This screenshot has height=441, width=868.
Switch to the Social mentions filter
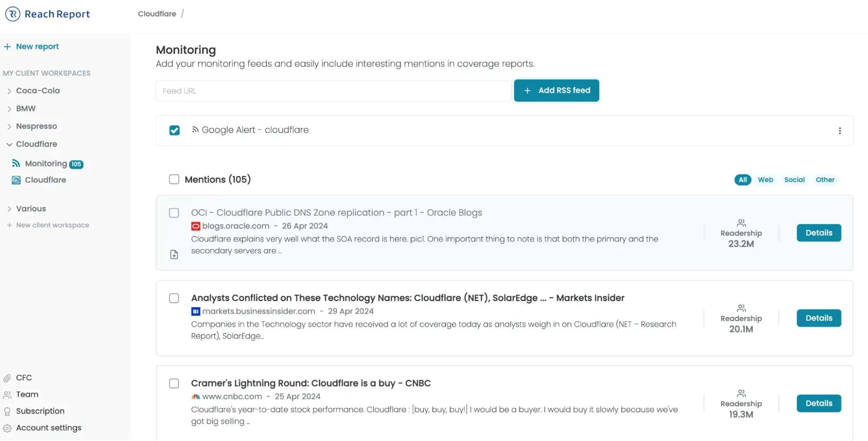pyautogui.click(x=795, y=180)
